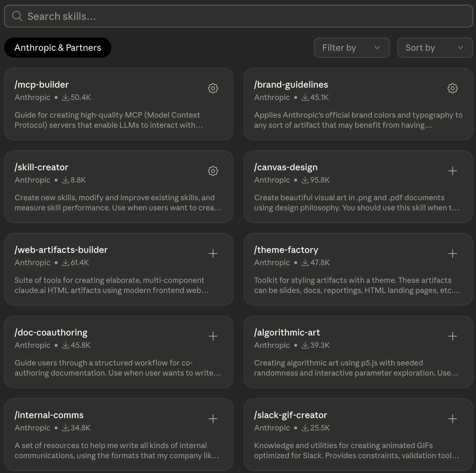Add the slack-gif-creator skill
Viewport: 476px width, 473px height.
453,419
